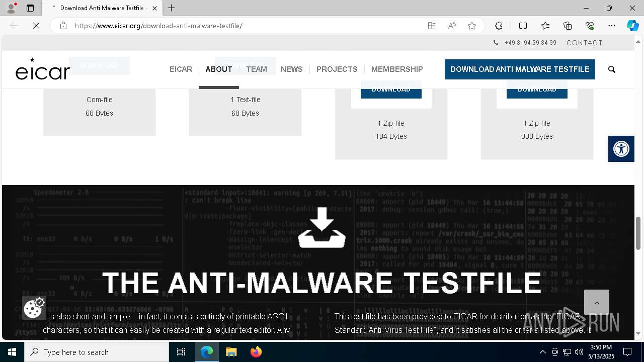This screenshot has height=362, width=644.
Task: Open accessibility tools widget
Action: tap(621, 149)
